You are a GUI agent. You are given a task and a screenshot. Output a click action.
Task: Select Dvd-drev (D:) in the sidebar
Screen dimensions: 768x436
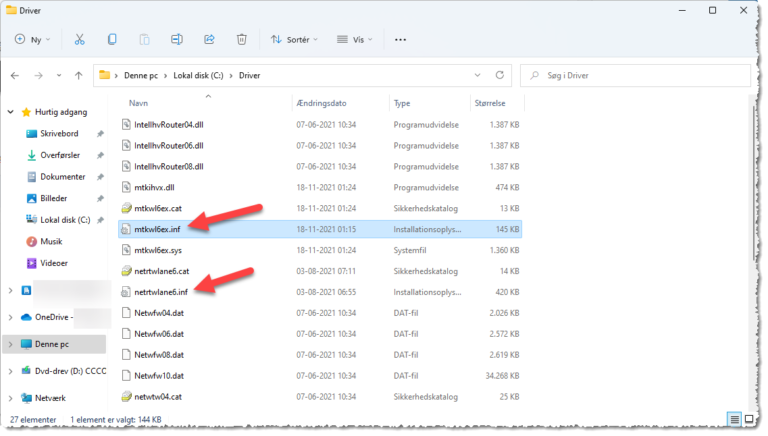pos(70,371)
